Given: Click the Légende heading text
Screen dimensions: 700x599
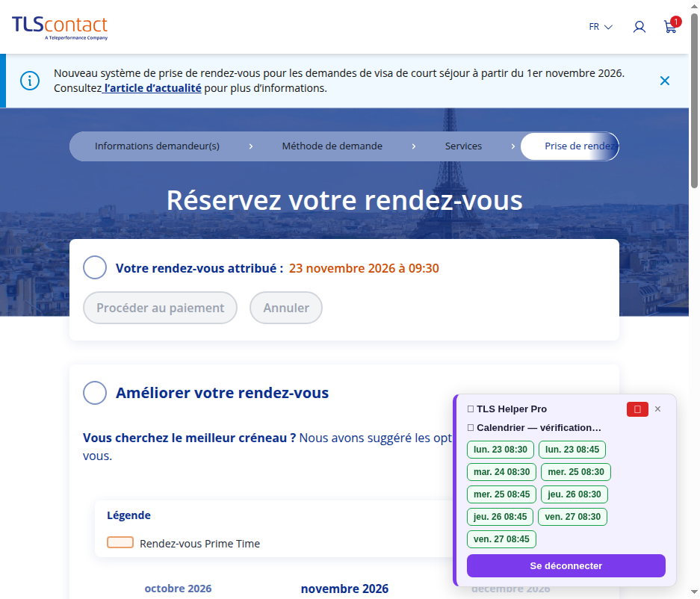Looking at the screenshot, I should point(128,515).
